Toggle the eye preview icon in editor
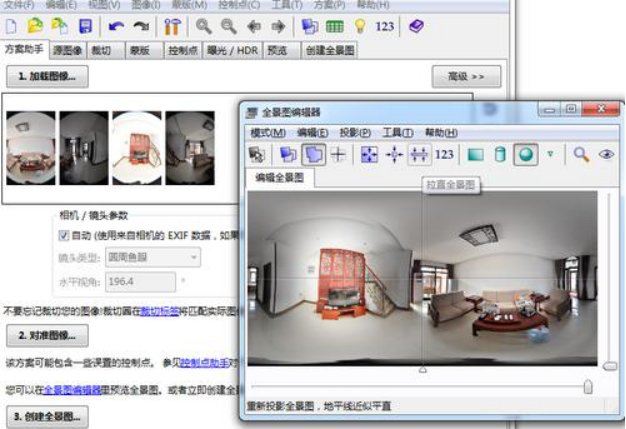 click(x=605, y=154)
